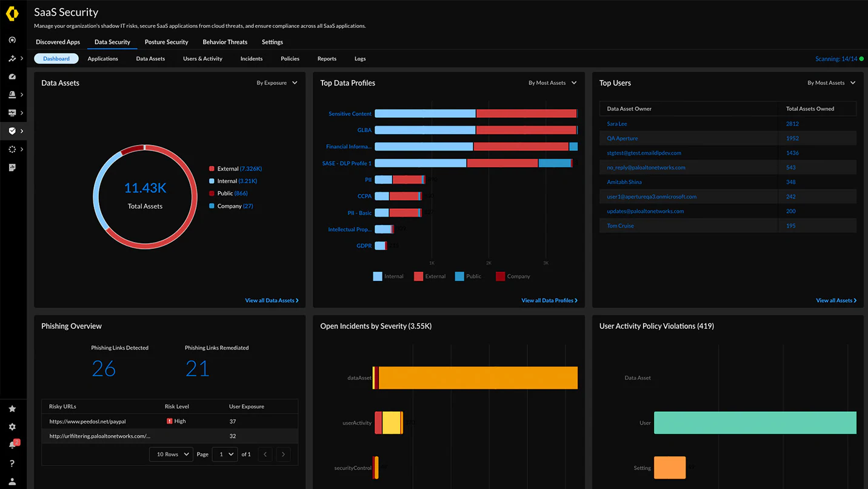This screenshot has height=489, width=868.
Task: Toggle the Public legend item below the bar chart
Action: point(467,276)
